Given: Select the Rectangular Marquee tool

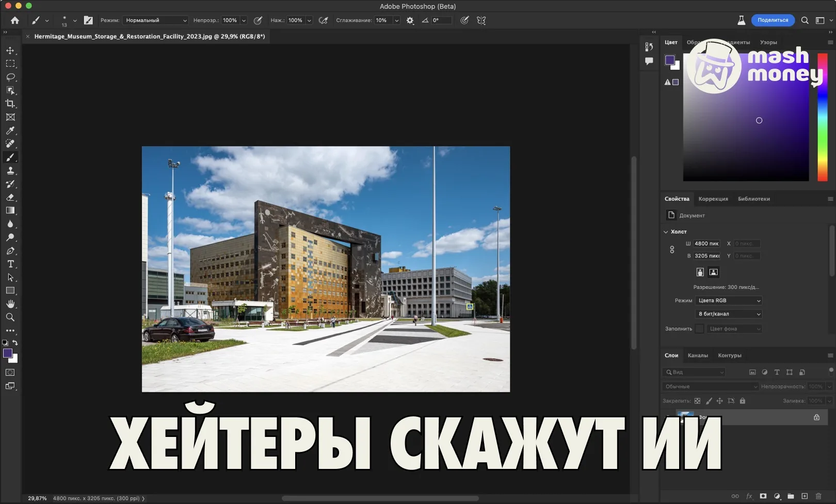Looking at the screenshot, I should (10, 63).
